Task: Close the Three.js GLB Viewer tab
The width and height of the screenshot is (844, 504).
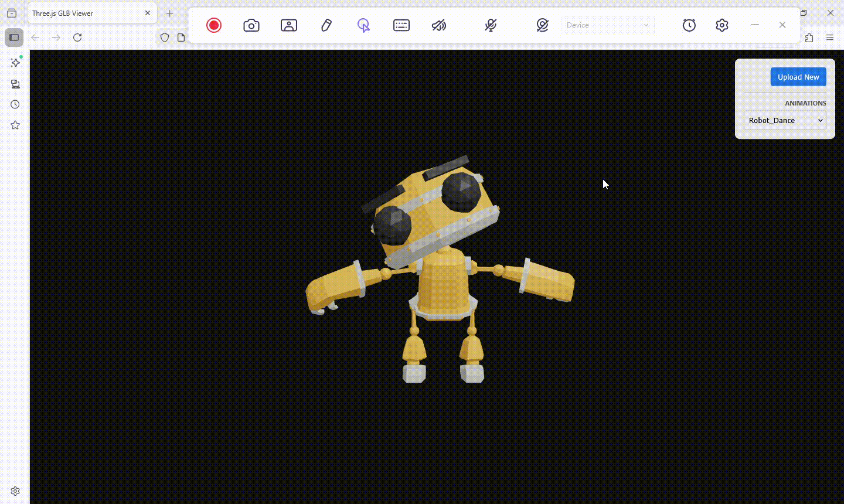Action: click(148, 13)
